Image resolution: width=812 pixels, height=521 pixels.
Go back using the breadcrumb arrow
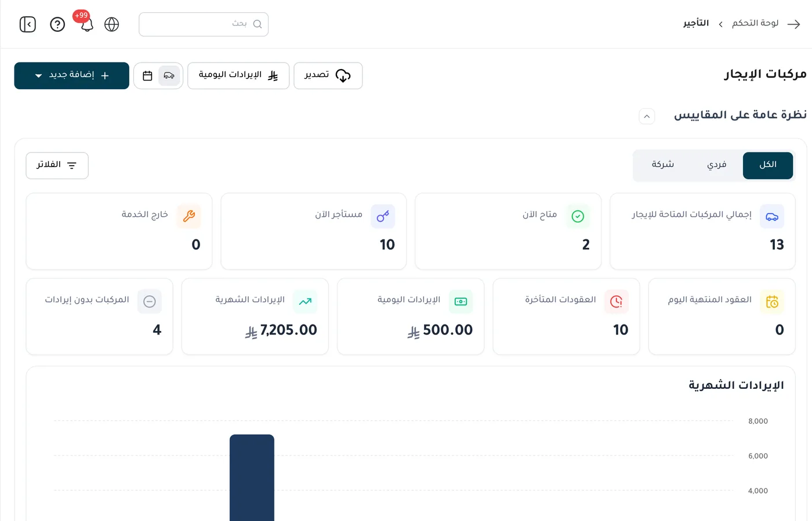(x=794, y=24)
